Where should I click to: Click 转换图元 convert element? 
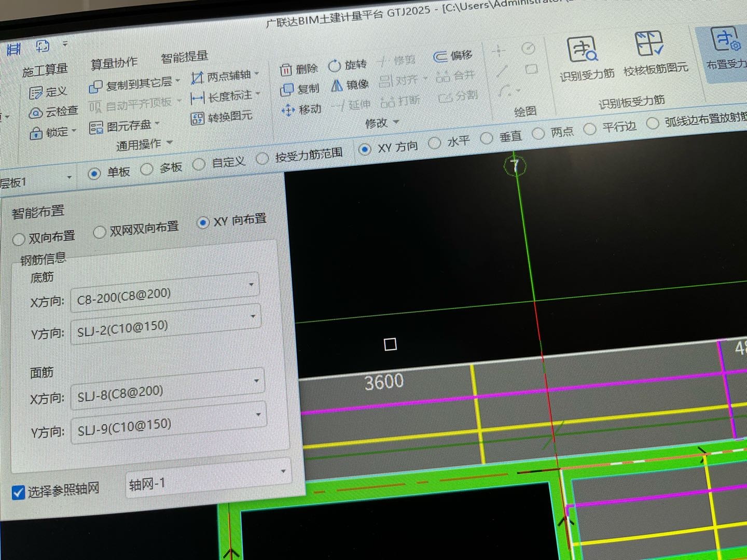[x=222, y=118]
